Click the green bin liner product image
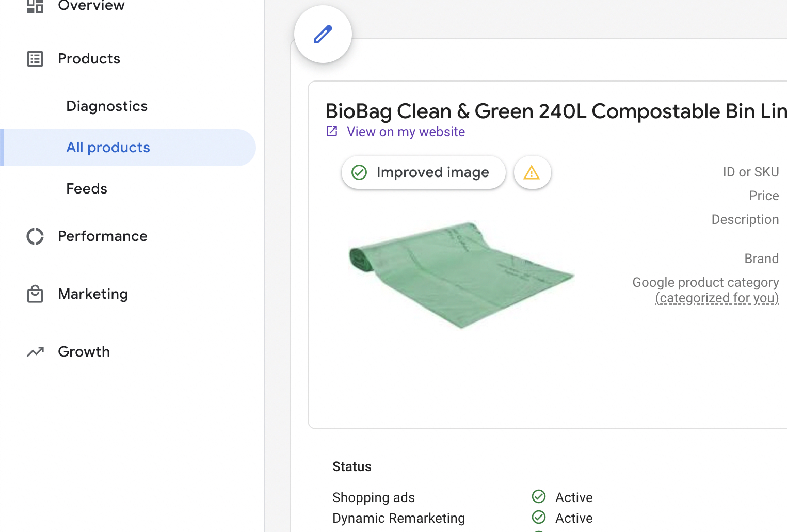Screen dimensions: 787x532 coord(460,274)
